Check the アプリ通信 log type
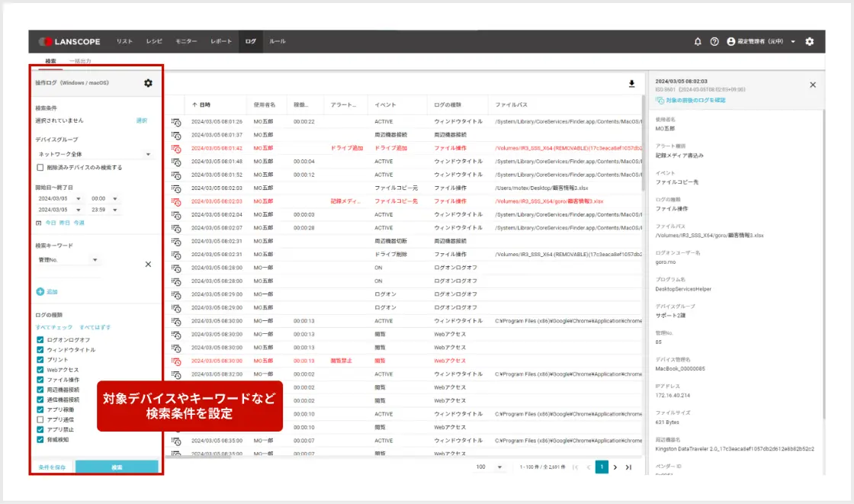854x504 pixels. coord(40,419)
